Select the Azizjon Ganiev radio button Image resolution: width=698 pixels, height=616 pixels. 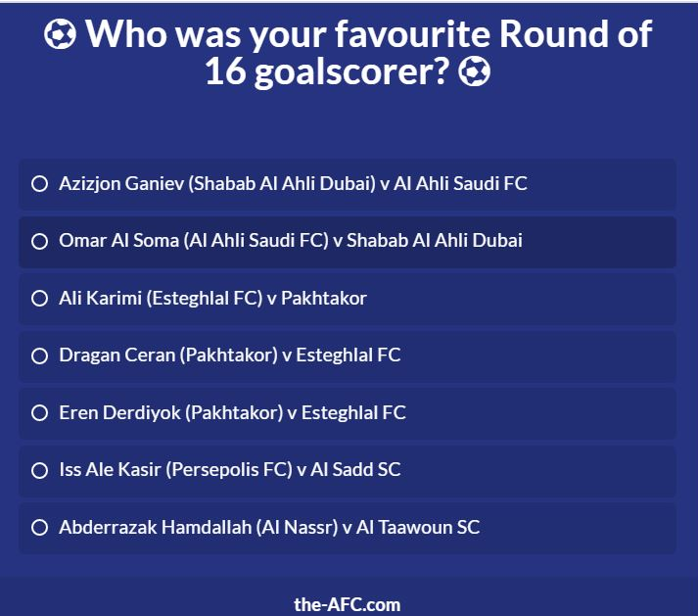click(x=39, y=184)
